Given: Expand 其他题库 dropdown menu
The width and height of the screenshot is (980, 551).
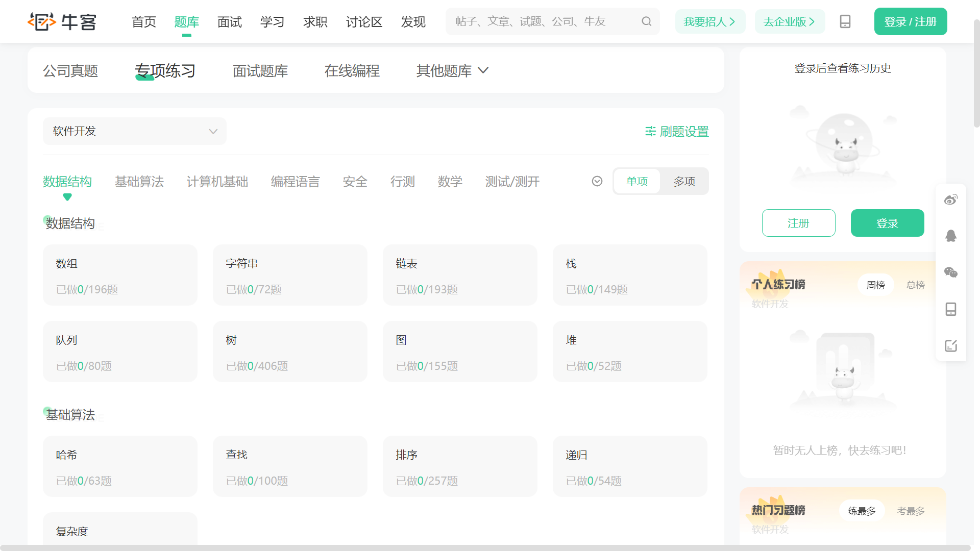Looking at the screenshot, I should [x=452, y=70].
